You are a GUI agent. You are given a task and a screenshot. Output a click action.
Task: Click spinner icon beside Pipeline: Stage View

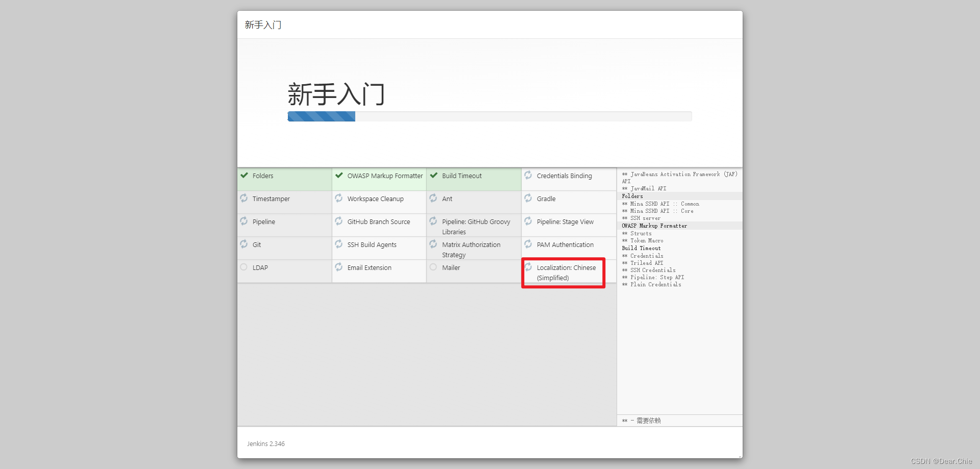click(528, 221)
